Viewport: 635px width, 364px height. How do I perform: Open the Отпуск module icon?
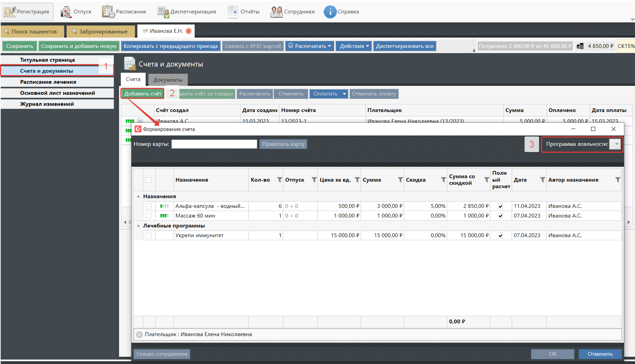[66, 12]
